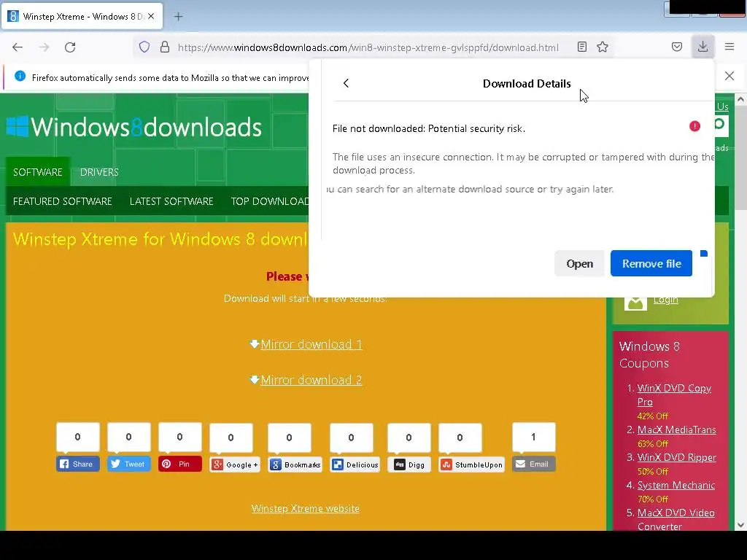Open the Pocket save icon
Viewport: 747px width, 560px height.
tap(676, 47)
